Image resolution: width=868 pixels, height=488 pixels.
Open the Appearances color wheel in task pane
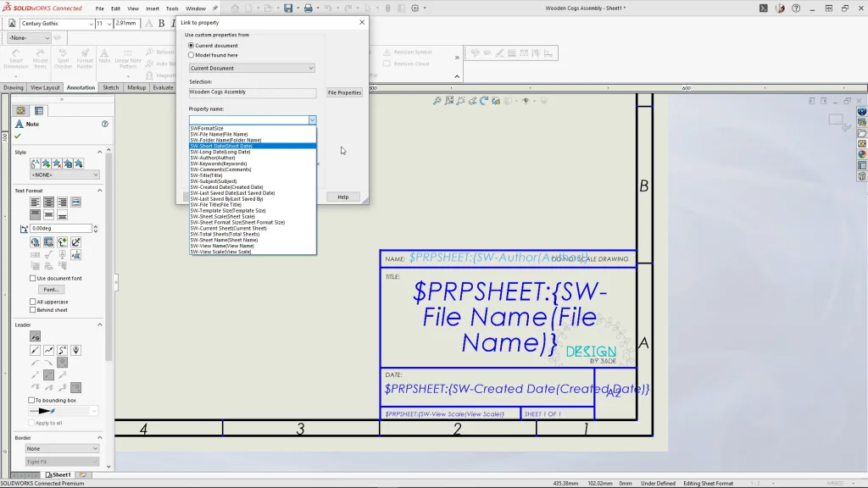(x=862, y=154)
